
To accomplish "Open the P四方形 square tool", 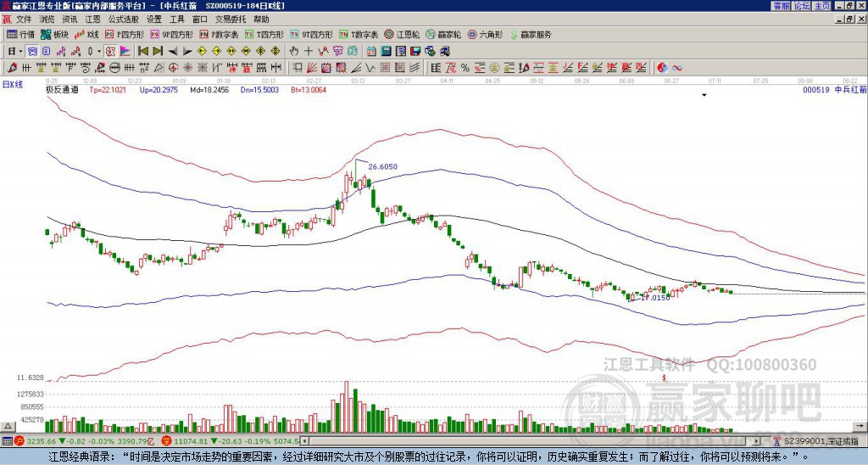I will pyautogui.click(x=125, y=35).
